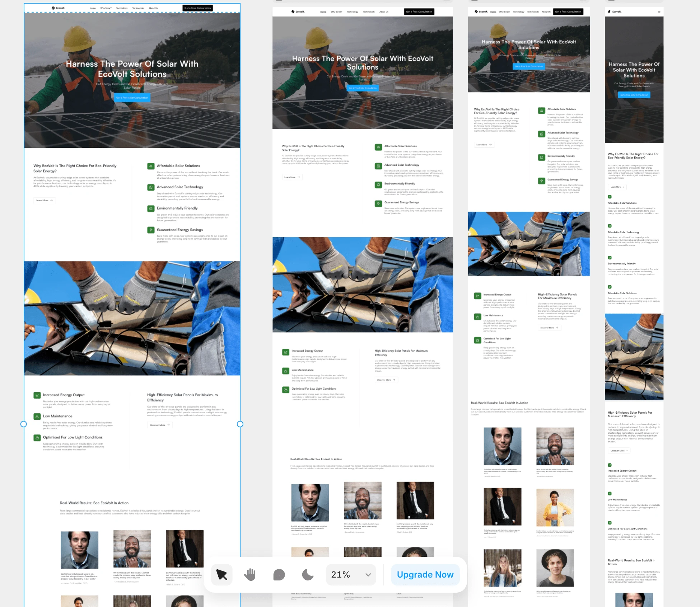Click Ecovolt logo in the selected leftmost frame
Viewport: 700px width, 607px height.
click(x=58, y=8)
